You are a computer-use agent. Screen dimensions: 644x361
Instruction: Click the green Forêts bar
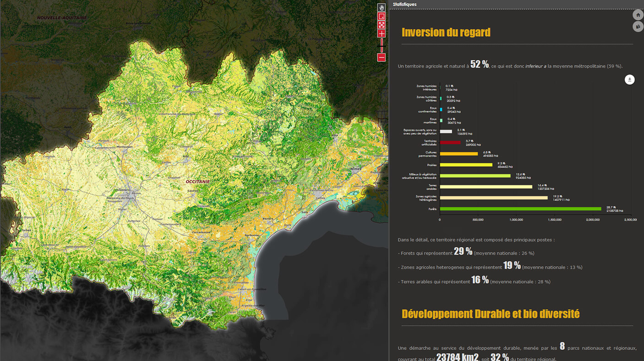520,209
